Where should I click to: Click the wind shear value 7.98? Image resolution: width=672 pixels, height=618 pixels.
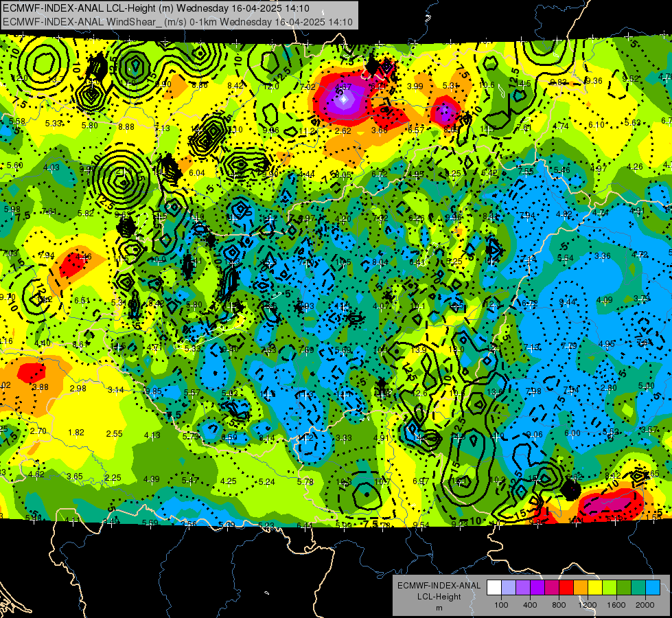pyautogui.click(x=533, y=391)
